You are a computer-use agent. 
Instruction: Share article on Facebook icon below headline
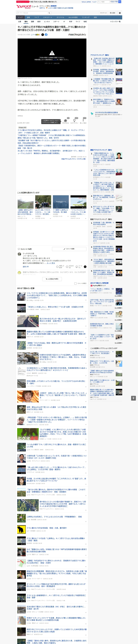pos(46,35)
